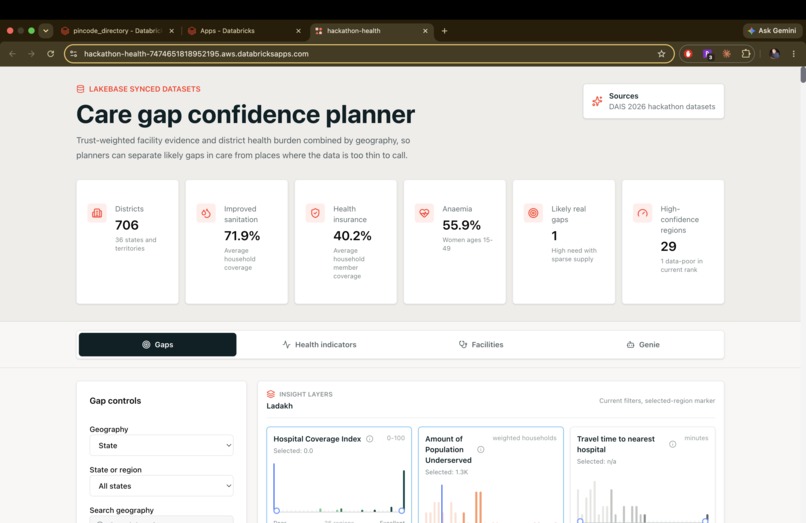Open the Genie tab
The image size is (806, 523).
(643, 345)
